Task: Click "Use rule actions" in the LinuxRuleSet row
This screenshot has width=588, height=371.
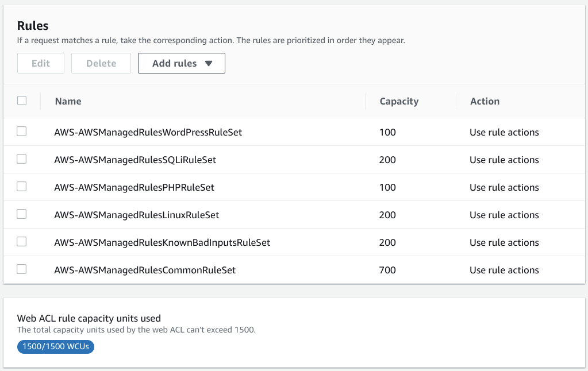Action: [x=504, y=215]
